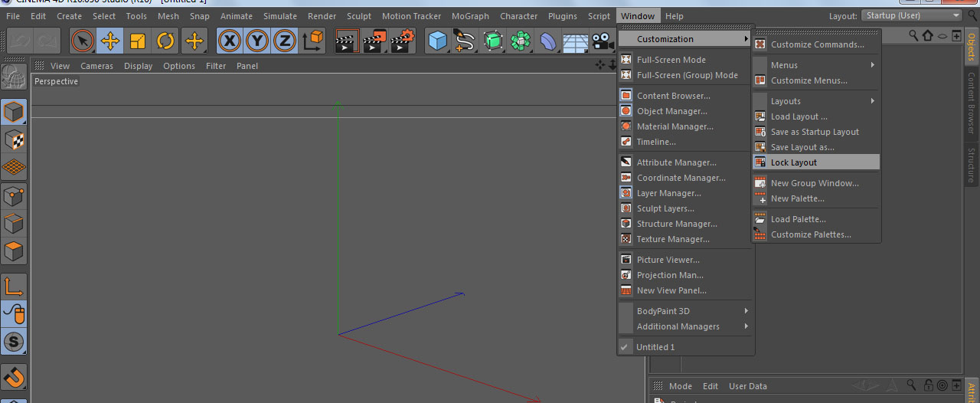This screenshot has width=980, height=403.
Task: Open the viewport Filter menu
Action: click(216, 66)
